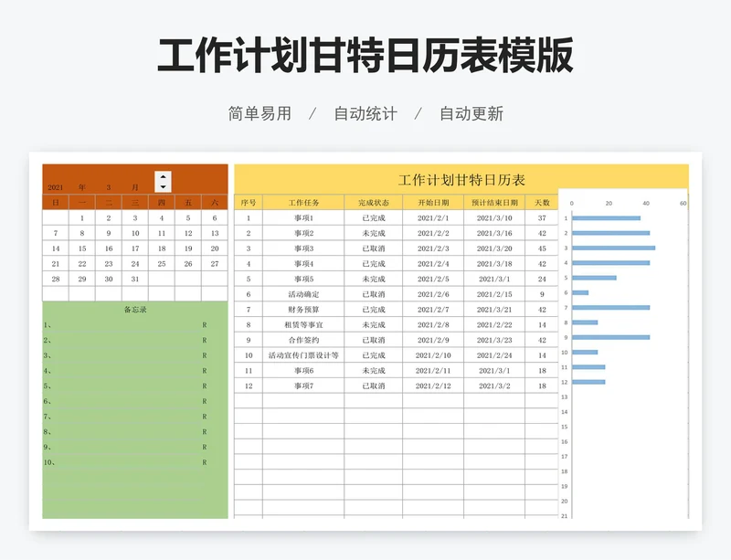Click the Gantt bar for row 6
The image size is (731, 560).
pyautogui.click(x=580, y=292)
